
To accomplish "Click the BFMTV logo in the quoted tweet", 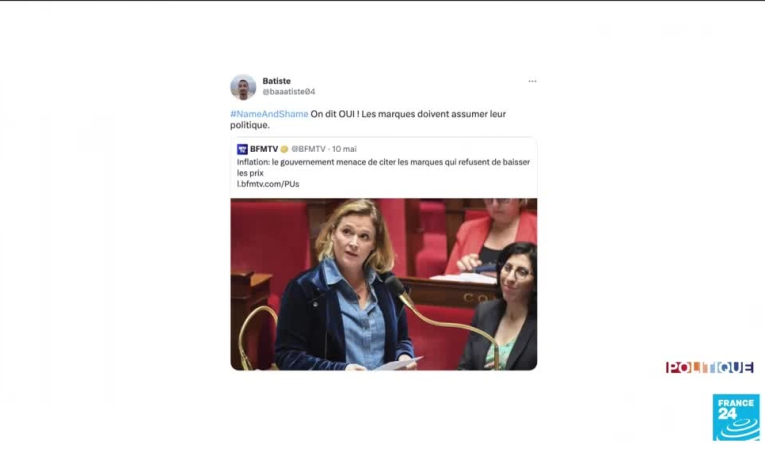I will pos(242,149).
